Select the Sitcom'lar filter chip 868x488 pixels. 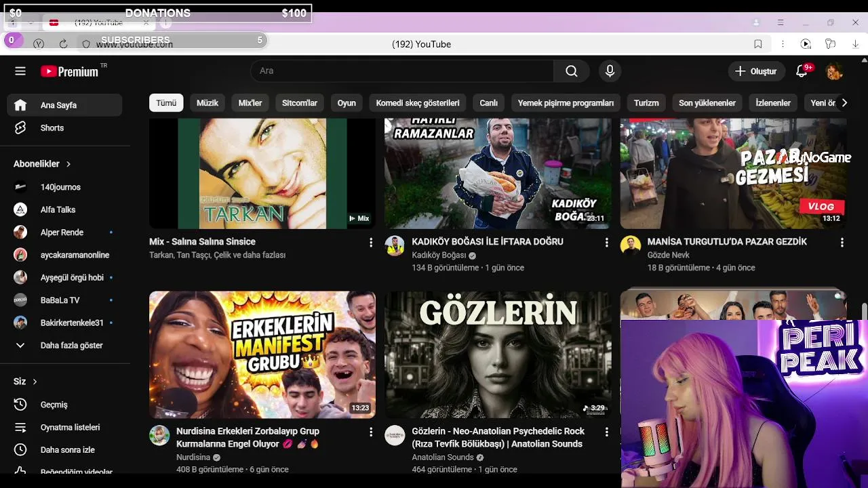[300, 103]
